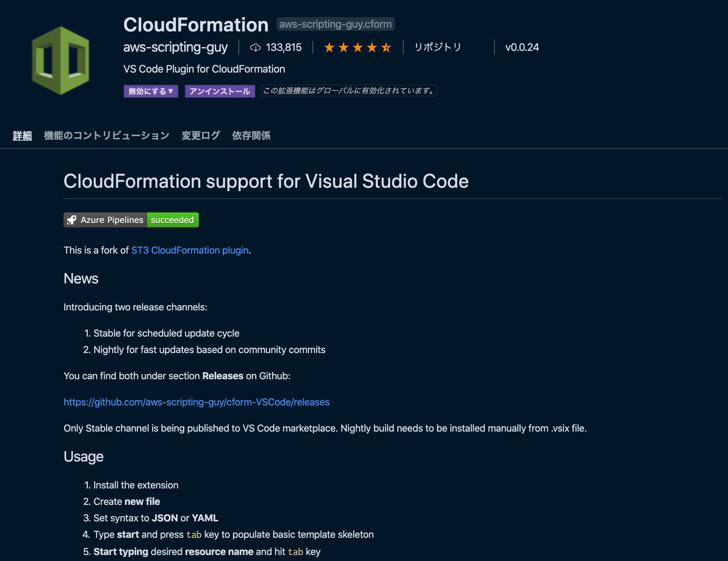728x561 pixels.
Task: Click the third orange rating star
Action: [x=358, y=47]
